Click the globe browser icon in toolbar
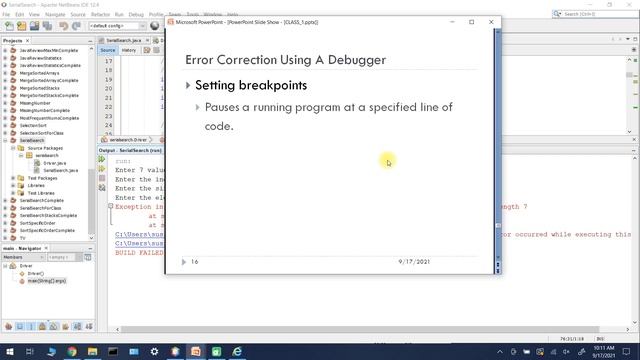 point(155,26)
